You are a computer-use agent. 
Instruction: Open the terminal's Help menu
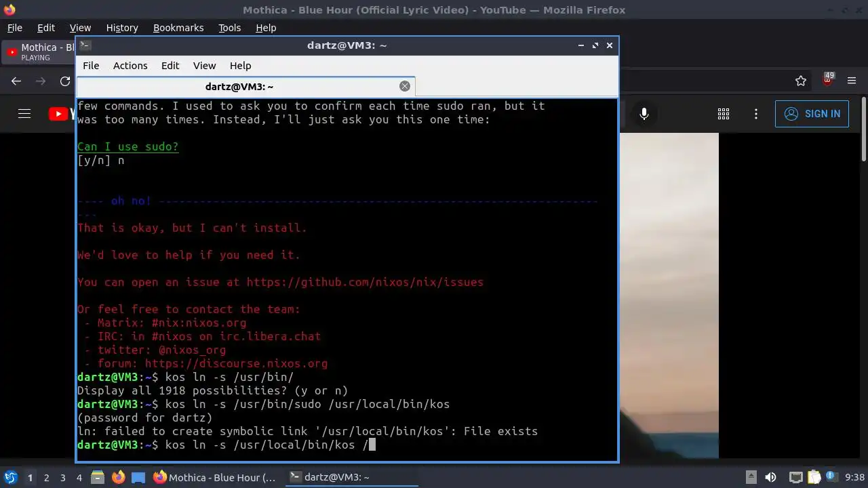[240, 66]
